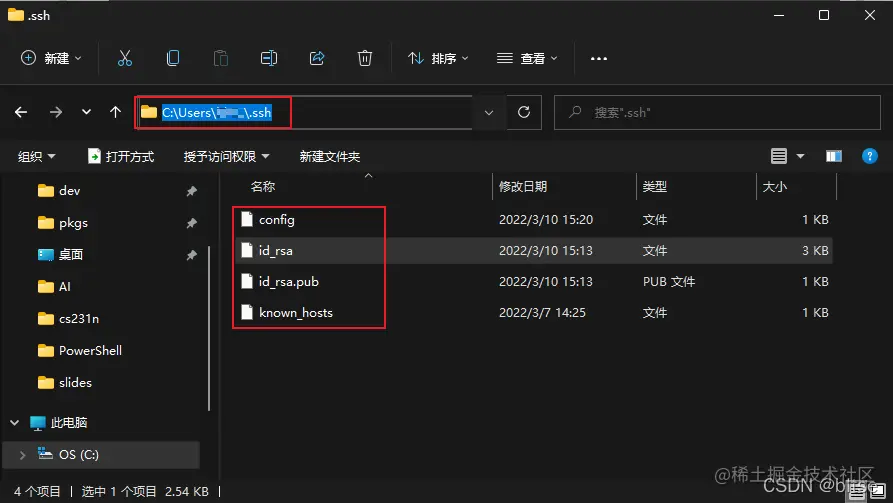
Task: Sort by 名称 column header
Action: coord(263,186)
